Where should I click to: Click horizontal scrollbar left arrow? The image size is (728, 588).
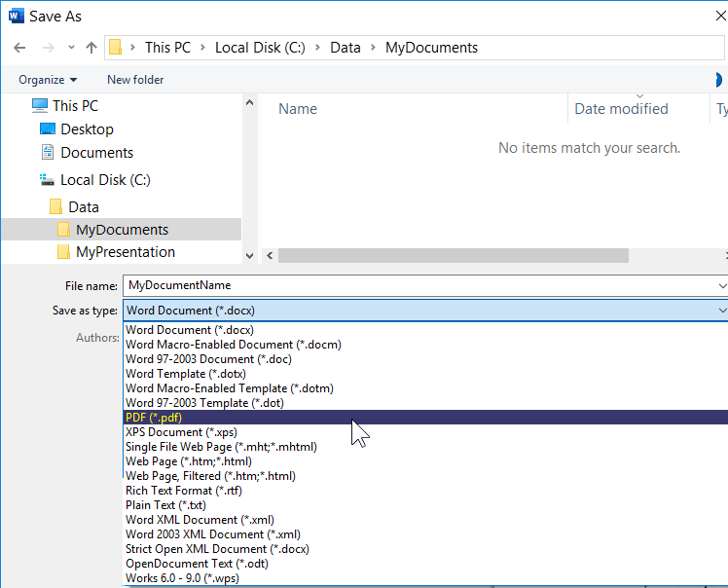(x=270, y=255)
